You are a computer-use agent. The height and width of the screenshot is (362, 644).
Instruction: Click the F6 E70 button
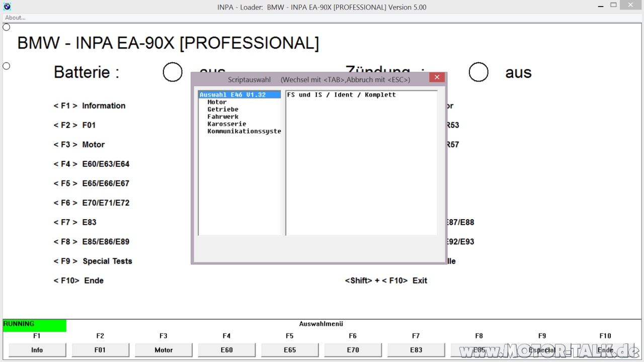click(353, 350)
